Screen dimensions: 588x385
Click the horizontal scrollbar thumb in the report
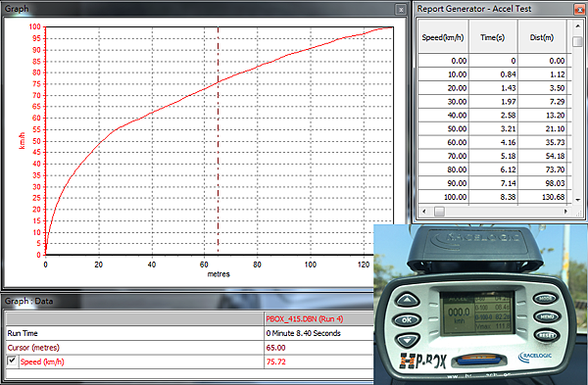coord(439,212)
